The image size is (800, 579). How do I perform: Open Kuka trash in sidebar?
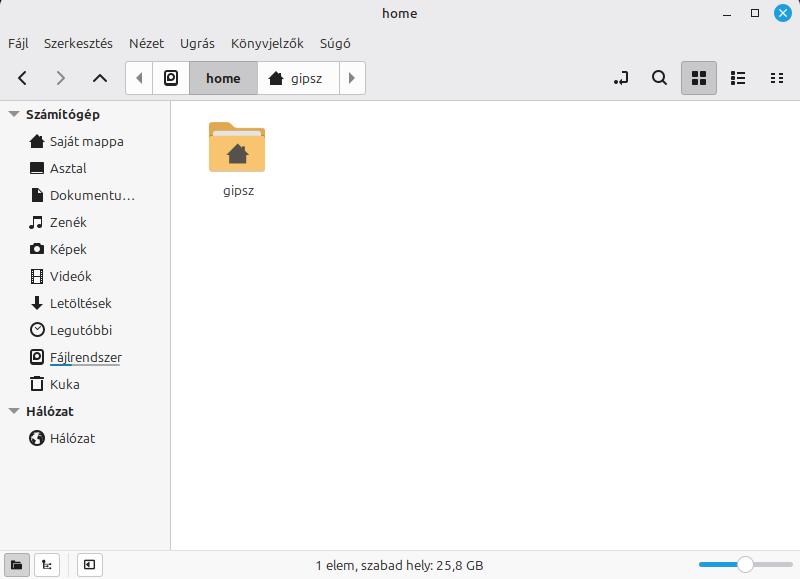(x=64, y=384)
